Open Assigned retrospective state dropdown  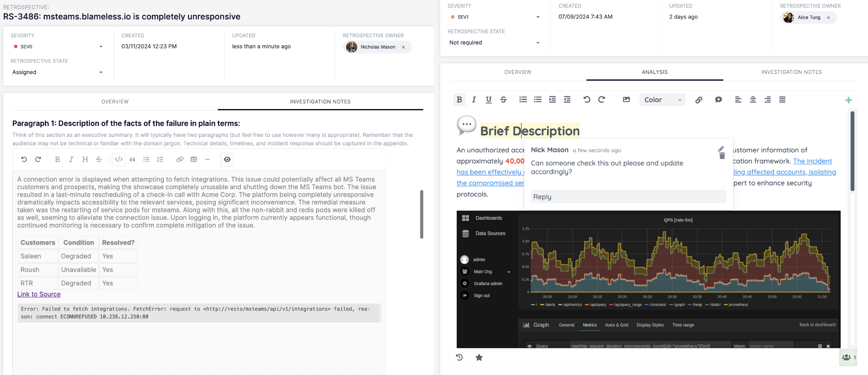(x=57, y=72)
